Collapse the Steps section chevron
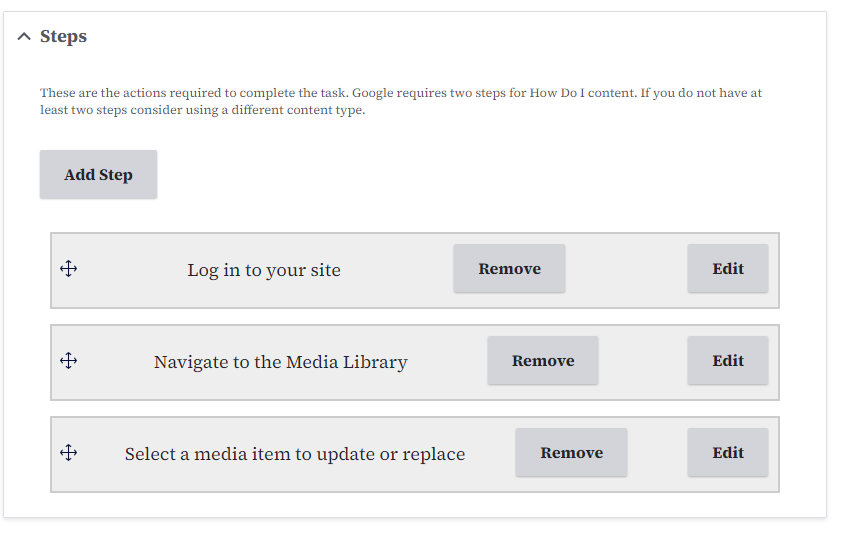The image size is (855, 534). point(24,37)
